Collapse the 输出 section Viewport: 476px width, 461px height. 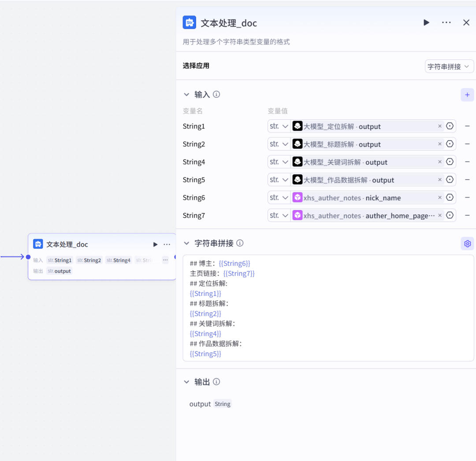point(186,382)
